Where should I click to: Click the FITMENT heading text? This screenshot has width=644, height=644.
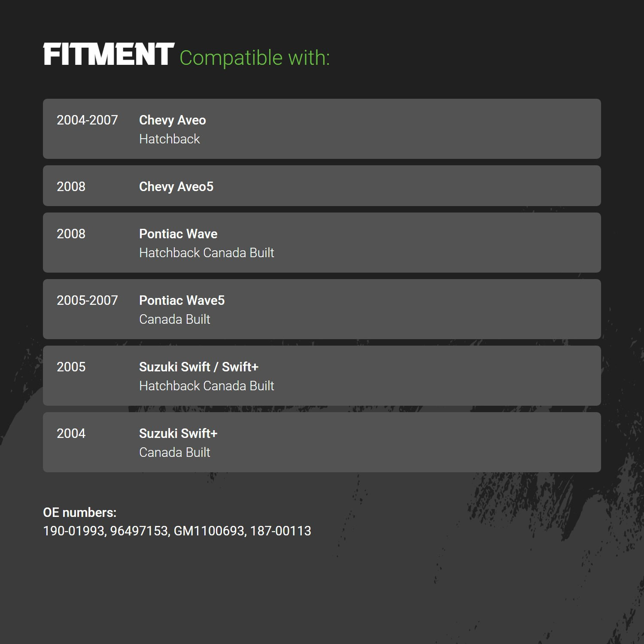point(109,55)
